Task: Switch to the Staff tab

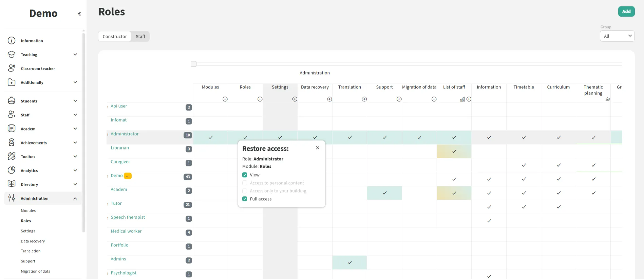Action: point(140,37)
